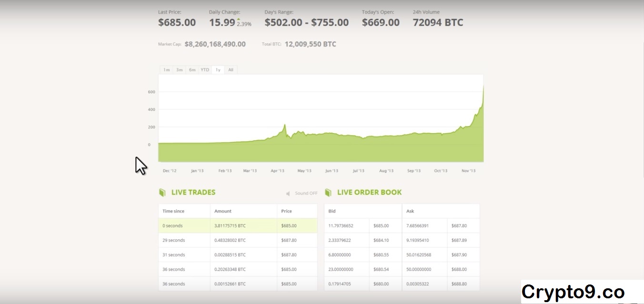Click the Day's Range $502.00 - $755.00
This screenshot has height=304, width=644.
coord(307,22)
